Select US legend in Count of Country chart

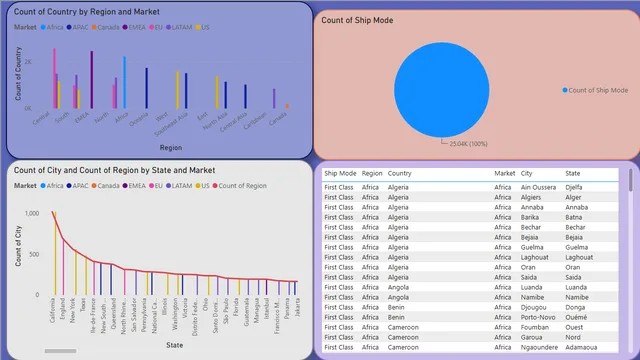(202, 27)
